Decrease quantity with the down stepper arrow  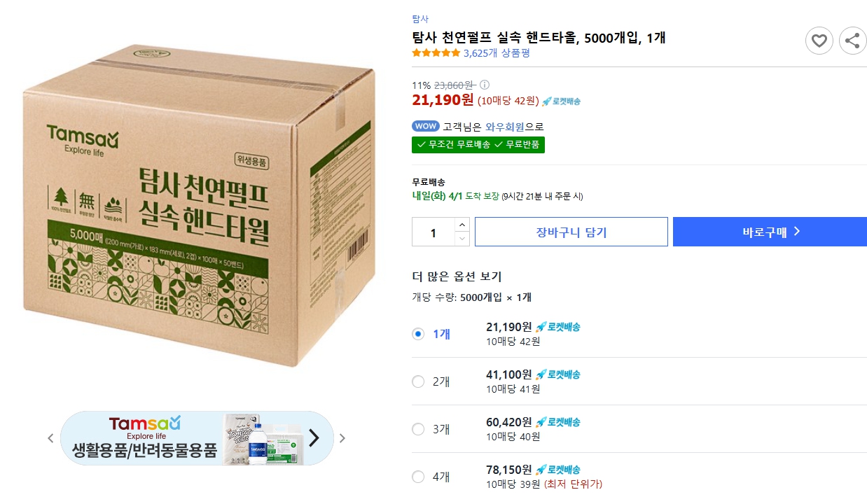(462, 239)
